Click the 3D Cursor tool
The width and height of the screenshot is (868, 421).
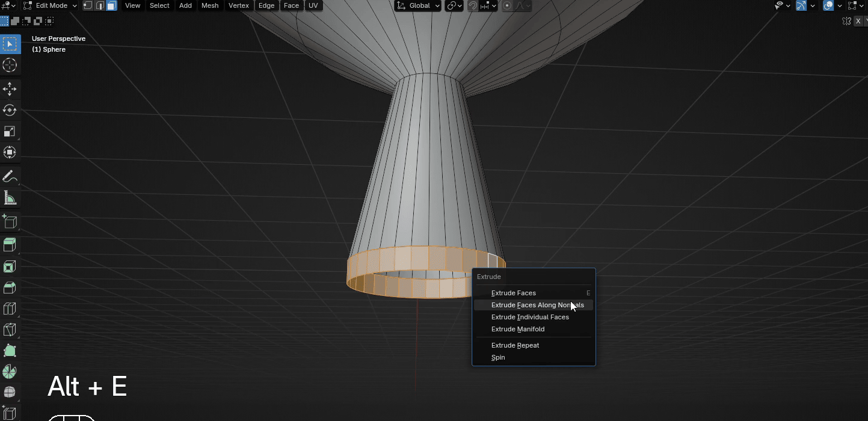[x=10, y=65]
